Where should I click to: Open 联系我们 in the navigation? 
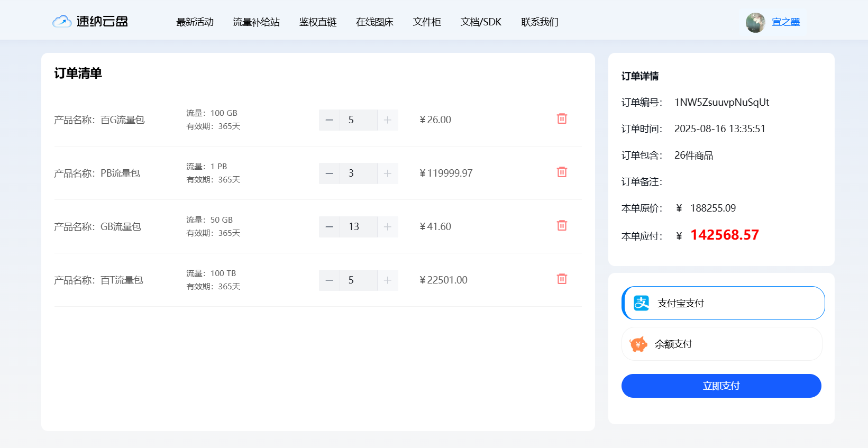click(540, 22)
